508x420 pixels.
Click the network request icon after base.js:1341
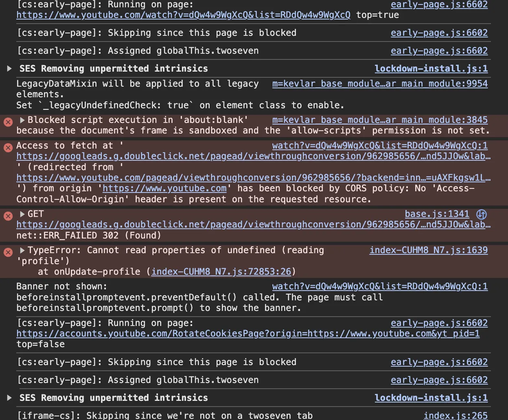(x=482, y=214)
